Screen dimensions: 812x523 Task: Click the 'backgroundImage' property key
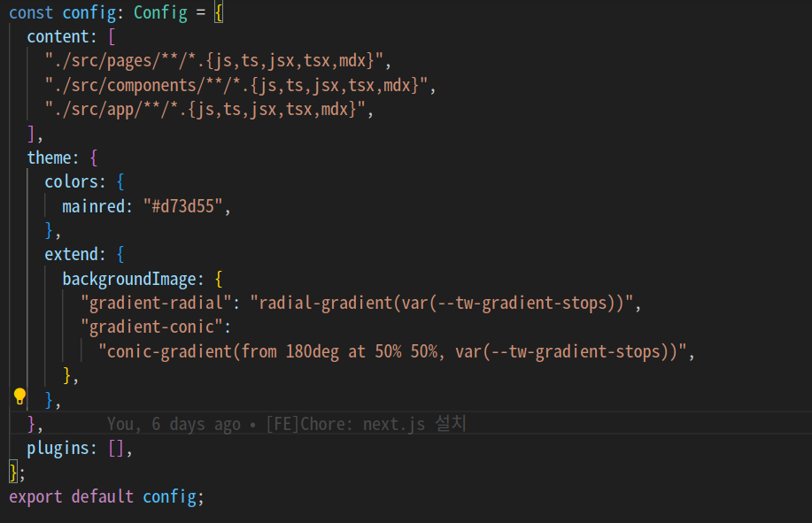(x=129, y=280)
